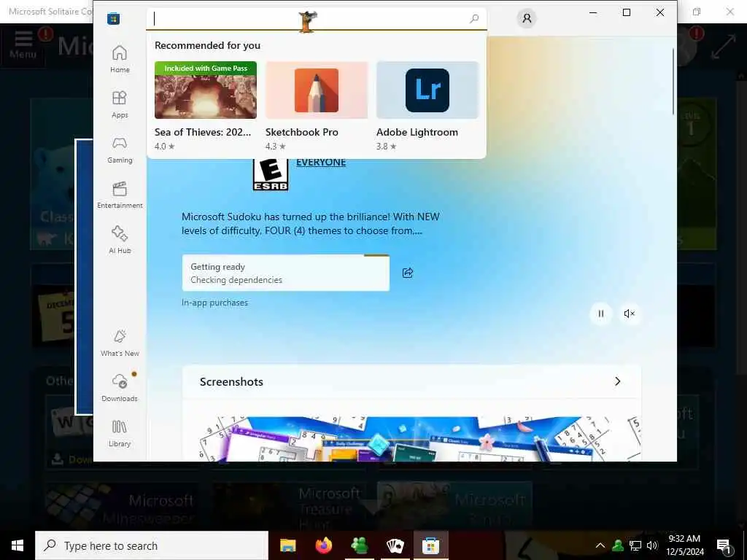This screenshot has width=747, height=560.
Task: Open the network icon in system tray
Action: 635,545
